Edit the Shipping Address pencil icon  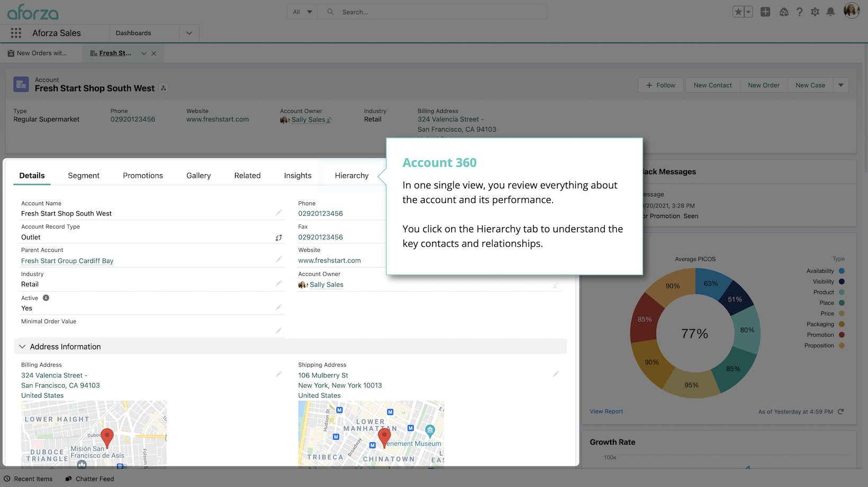pos(556,374)
